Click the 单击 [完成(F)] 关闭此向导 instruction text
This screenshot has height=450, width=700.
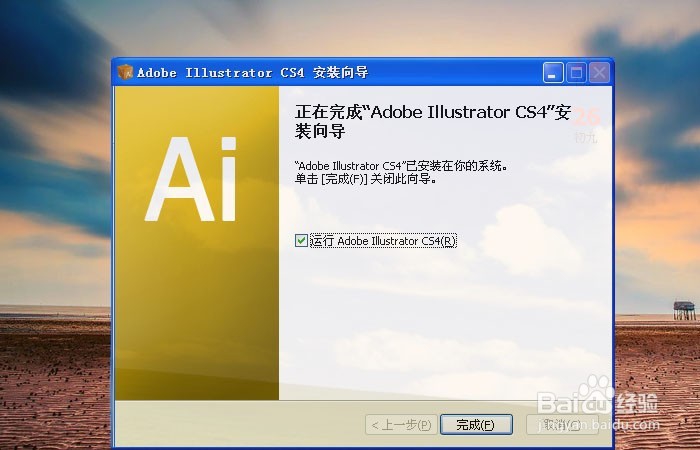[x=365, y=179]
